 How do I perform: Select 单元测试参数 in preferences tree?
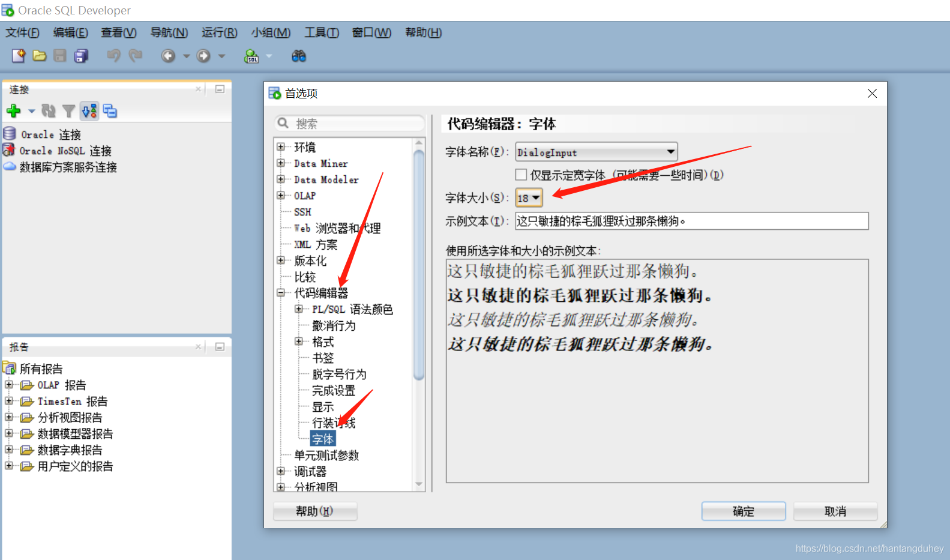pyautogui.click(x=326, y=455)
